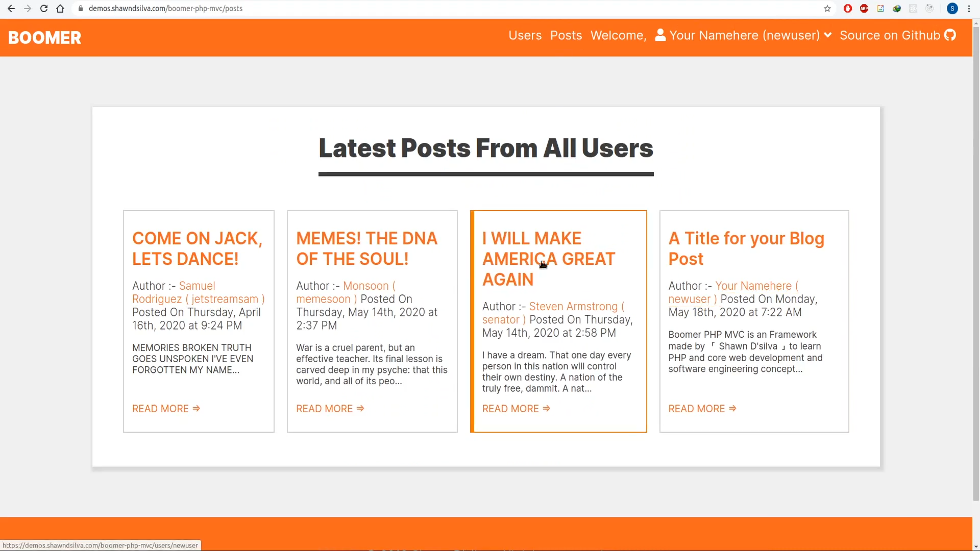
Task: Open the Users nav item
Action: point(525,35)
